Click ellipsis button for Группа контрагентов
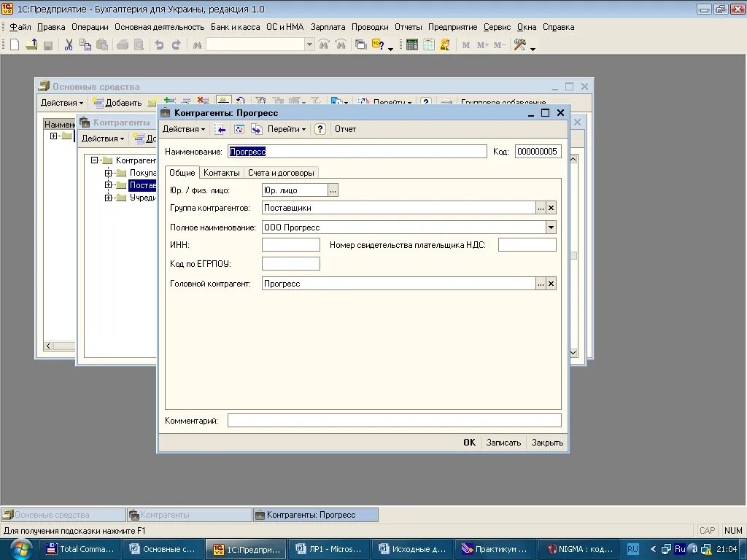This screenshot has width=747, height=560. click(x=541, y=208)
